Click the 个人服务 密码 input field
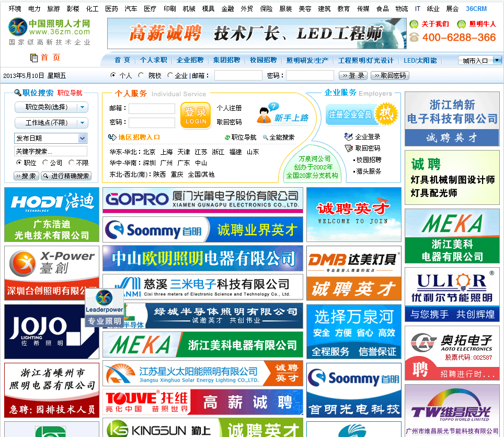Screen dimensions: 504x437 (152, 122)
